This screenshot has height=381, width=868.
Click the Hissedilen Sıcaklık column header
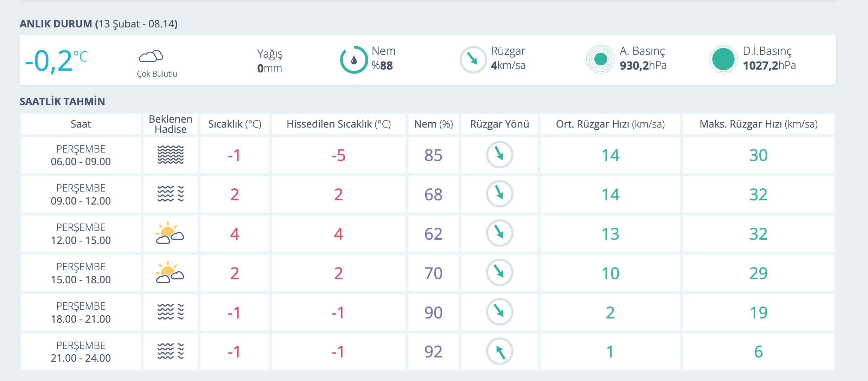point(338,124)
